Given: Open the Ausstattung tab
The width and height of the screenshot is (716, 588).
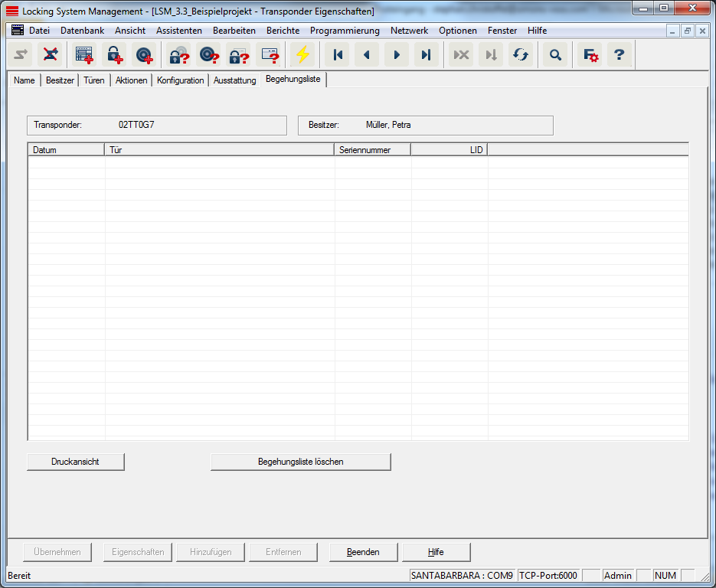Looking at the screenshot, I should (x=234, y=80).
